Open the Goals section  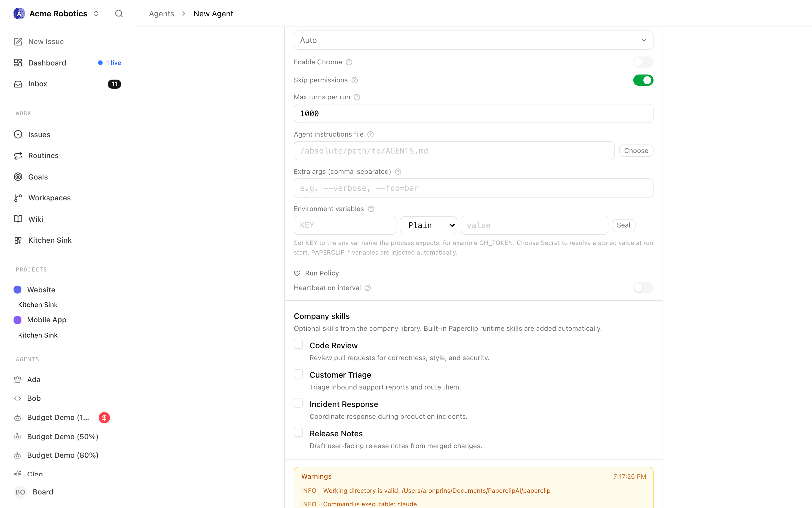click(x=67, y=177)
